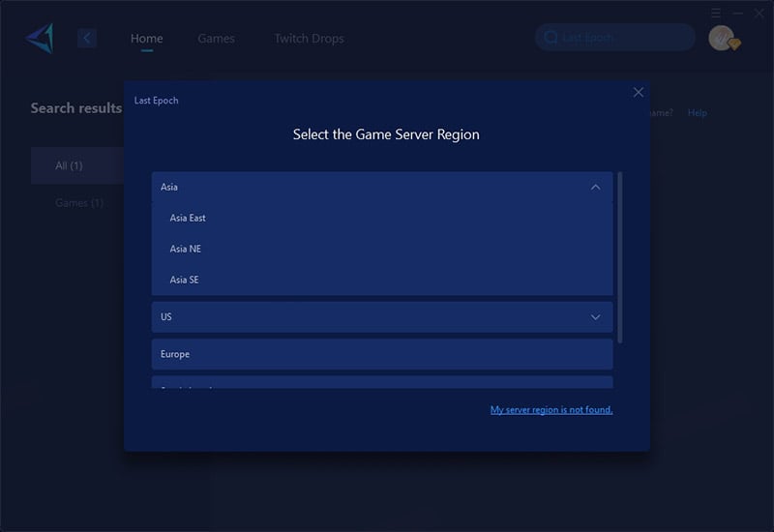
Task: Open the Help link
Action: 697,112
